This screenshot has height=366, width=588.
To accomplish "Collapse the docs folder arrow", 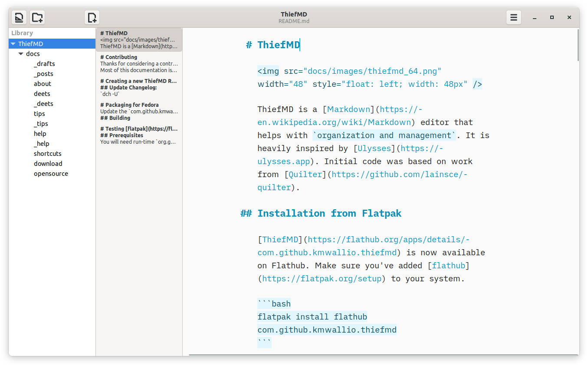I will point(21,54).
